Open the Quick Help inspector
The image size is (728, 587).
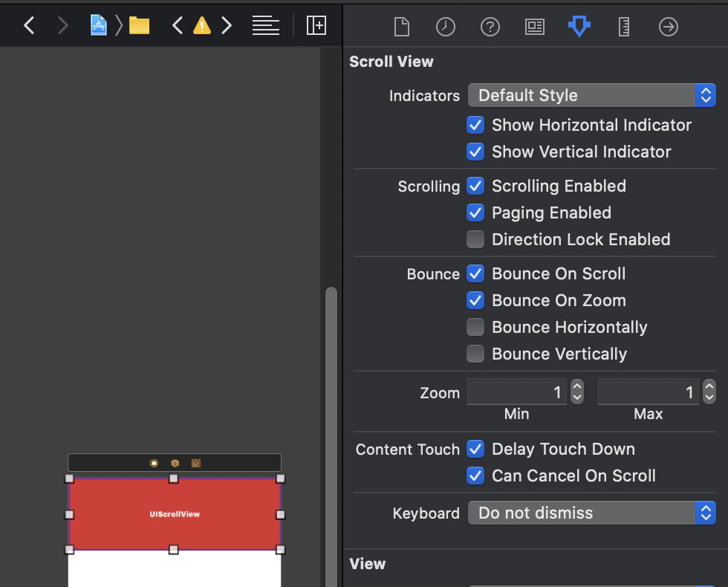pos(490,27)
